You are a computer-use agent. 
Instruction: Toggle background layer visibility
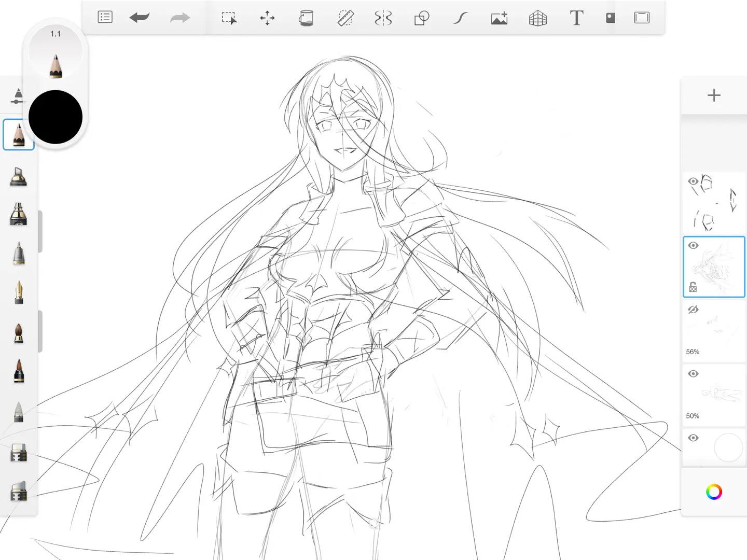click(694, 438)
